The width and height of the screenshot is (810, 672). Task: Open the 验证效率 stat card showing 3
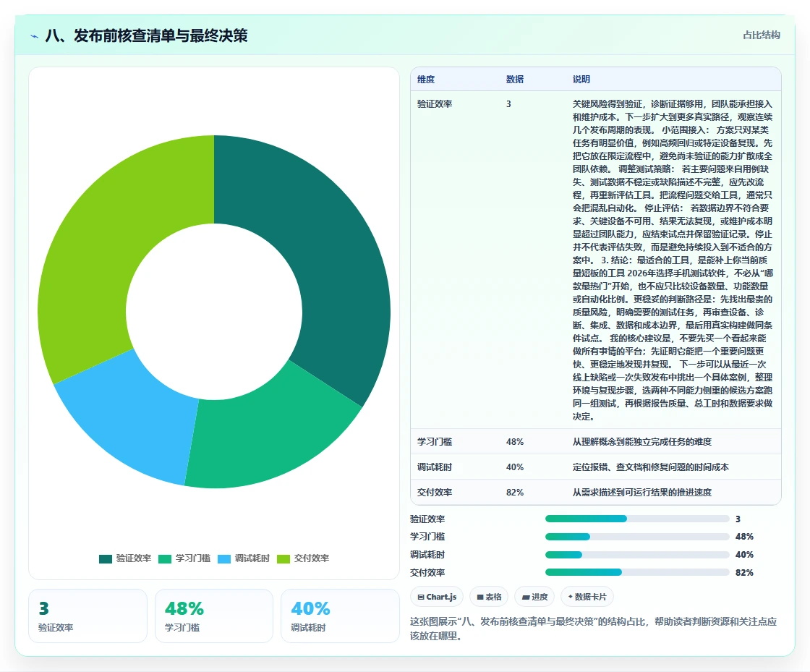click(88, 616)
